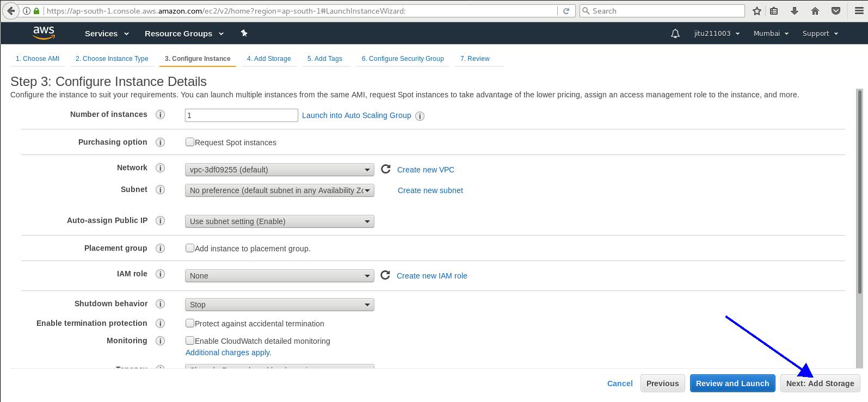The width and height of the screenshot is (868, 402).
Task: Show info for Monitoring setting
Action: click(x=161, y=341)
